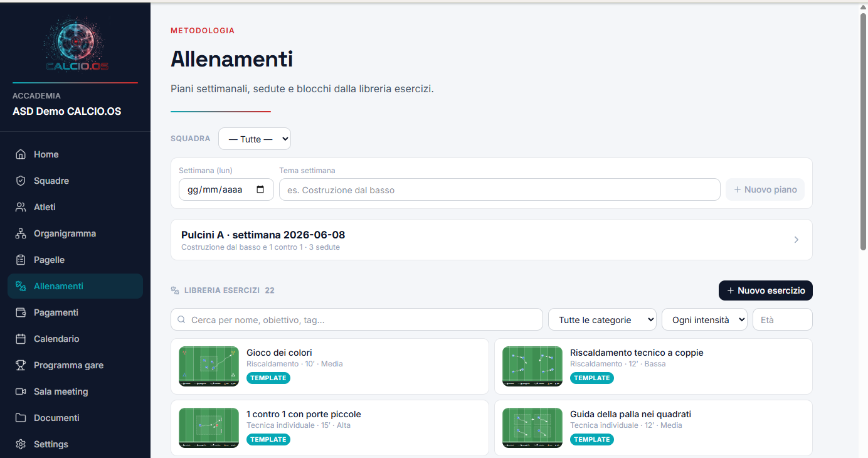Click the Libreria esercizi heading icon
Image resolution: width=868 pixels, height=458 pixels.
[175, 290]
